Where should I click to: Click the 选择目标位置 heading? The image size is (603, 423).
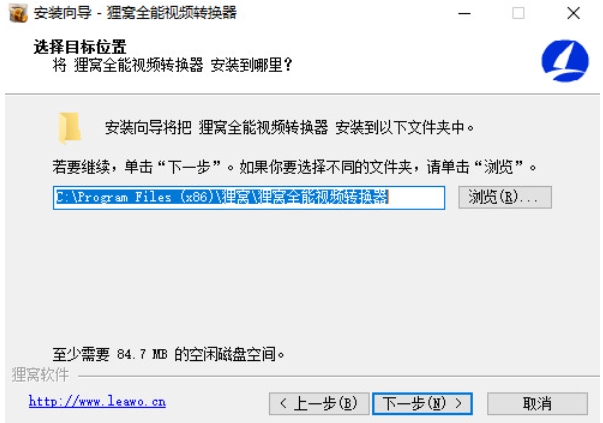point(80,47)
